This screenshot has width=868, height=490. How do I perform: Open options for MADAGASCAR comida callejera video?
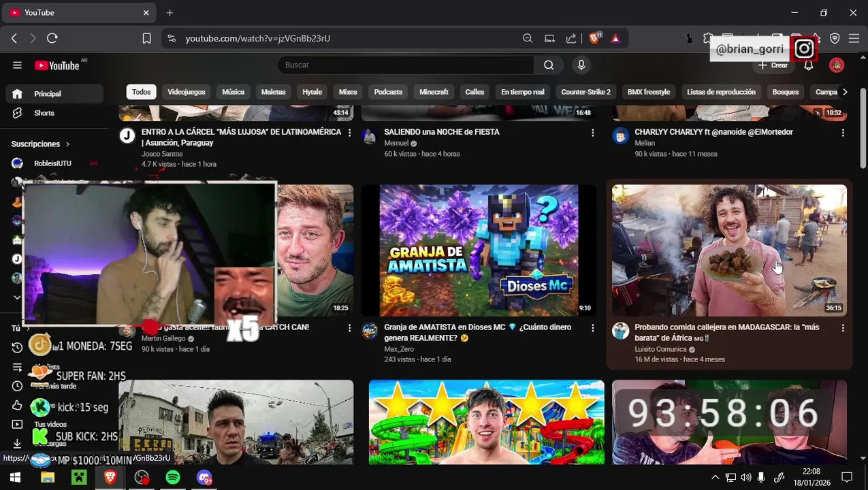click(843, 328)
